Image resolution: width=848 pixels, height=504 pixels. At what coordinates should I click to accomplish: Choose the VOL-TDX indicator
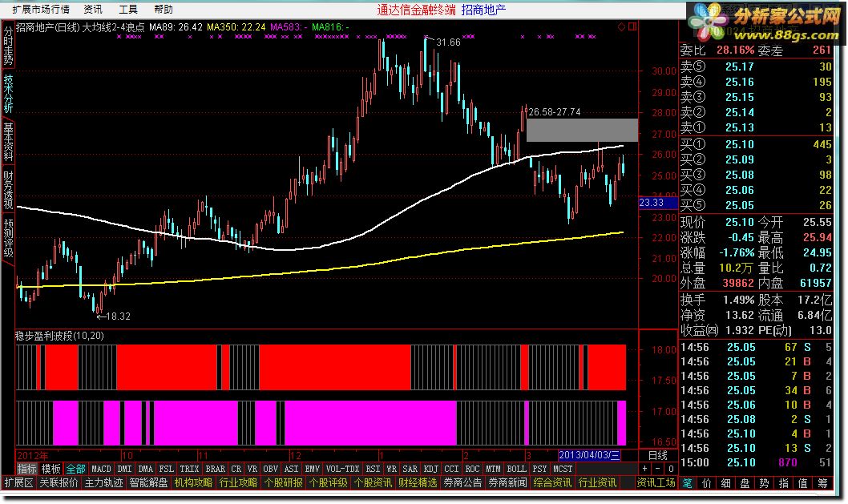pos(343,469)
